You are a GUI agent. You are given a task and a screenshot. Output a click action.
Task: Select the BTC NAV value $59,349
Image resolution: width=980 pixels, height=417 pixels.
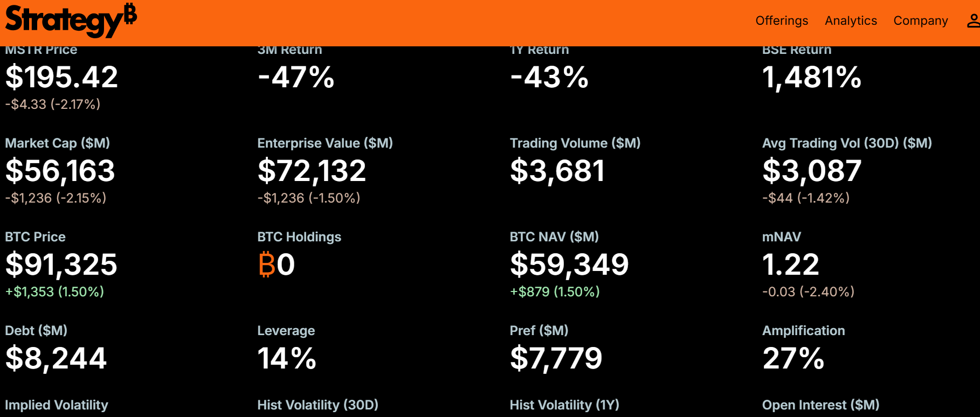[569, 265]
